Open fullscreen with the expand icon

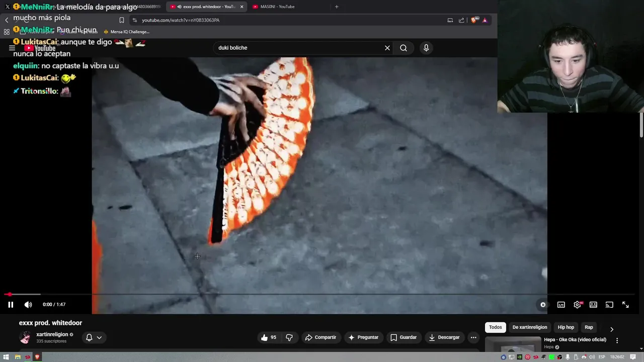click(625, 305)
